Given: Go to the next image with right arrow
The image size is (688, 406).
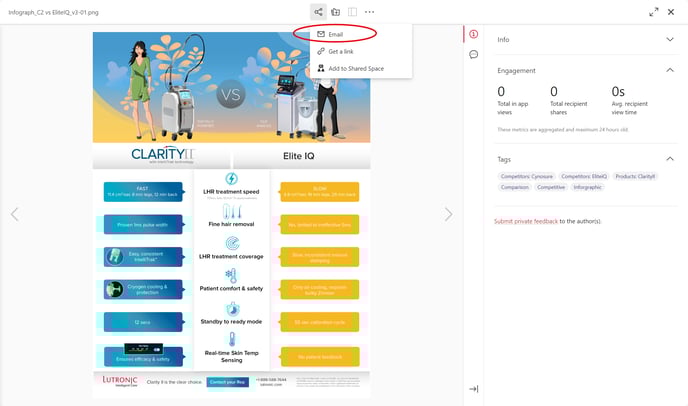Looking at the screenshot, I should (448, 214).
